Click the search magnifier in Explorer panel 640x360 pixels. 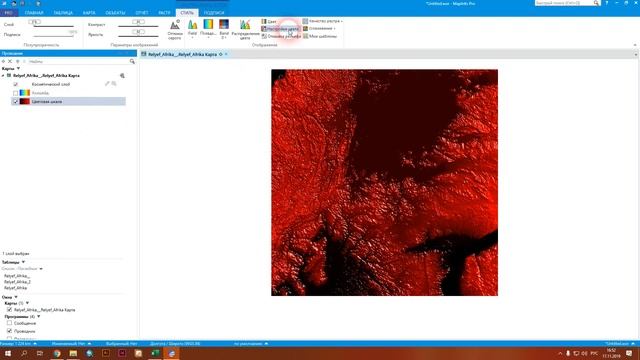pos(132,61)
